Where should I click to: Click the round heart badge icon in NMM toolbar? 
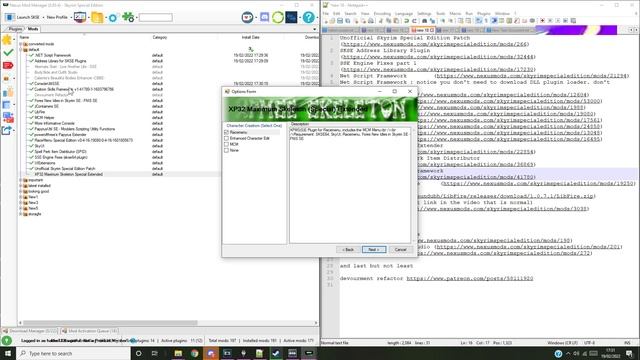[247, 17]
